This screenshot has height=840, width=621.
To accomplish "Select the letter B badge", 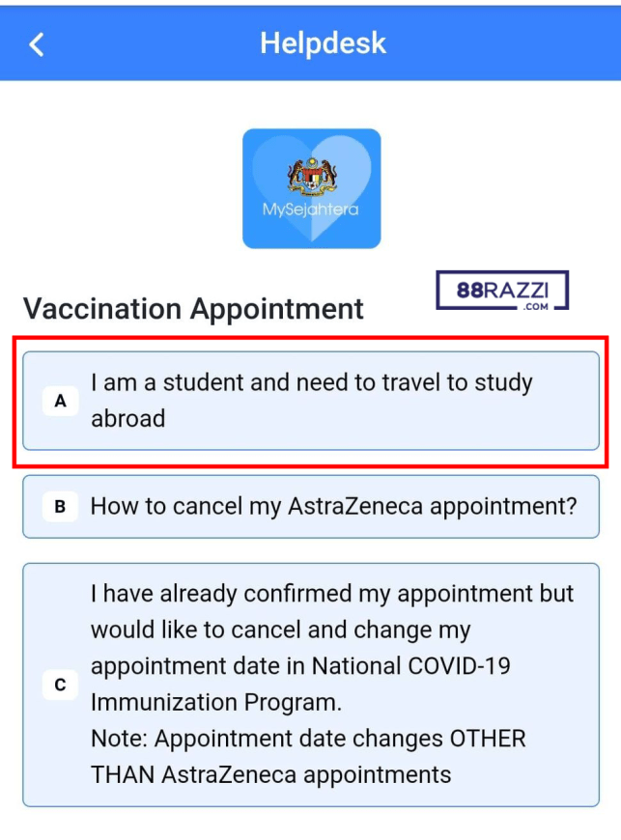I will (x=60, y=506).
